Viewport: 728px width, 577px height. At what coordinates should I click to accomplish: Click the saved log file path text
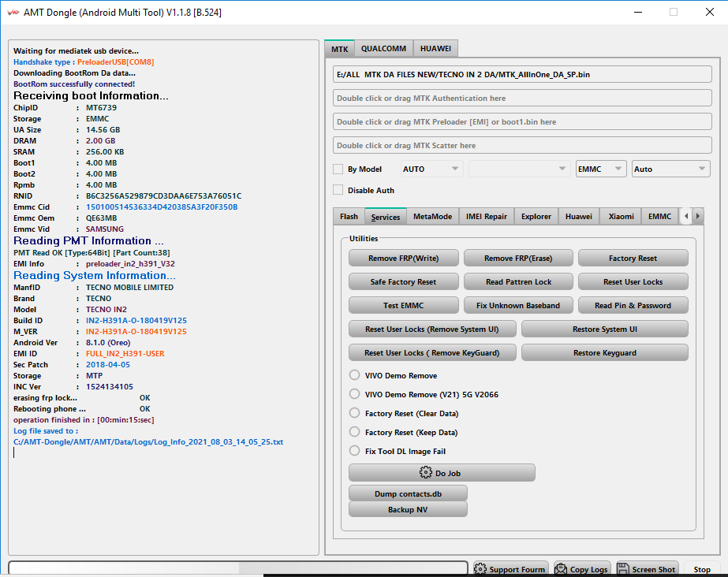(x=148, y=442)
